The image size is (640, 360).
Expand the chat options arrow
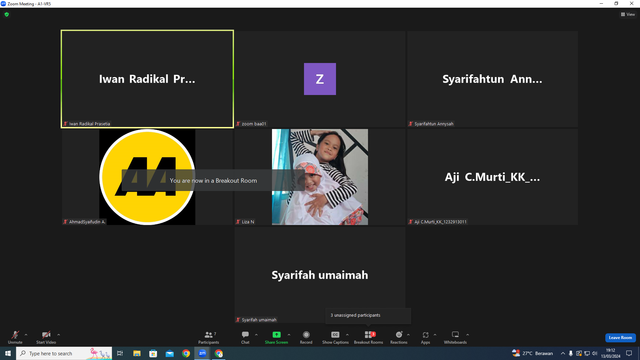click(x=256, y=335)
